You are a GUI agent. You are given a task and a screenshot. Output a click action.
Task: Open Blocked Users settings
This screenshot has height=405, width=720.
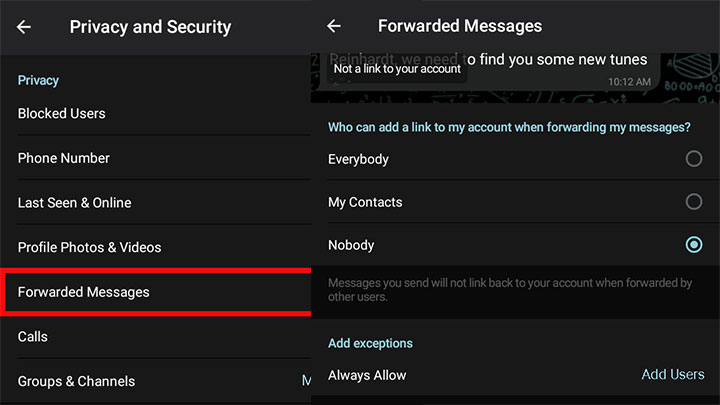point(156,113)
